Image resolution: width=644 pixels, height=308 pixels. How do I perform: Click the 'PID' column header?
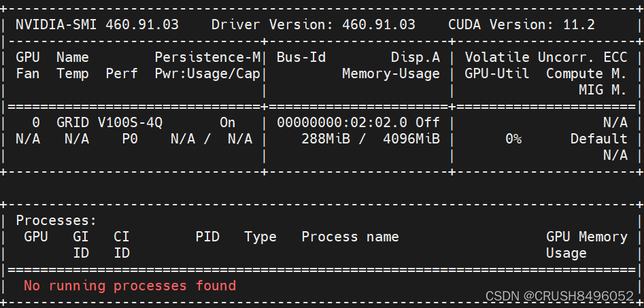[x=207, y=237]
